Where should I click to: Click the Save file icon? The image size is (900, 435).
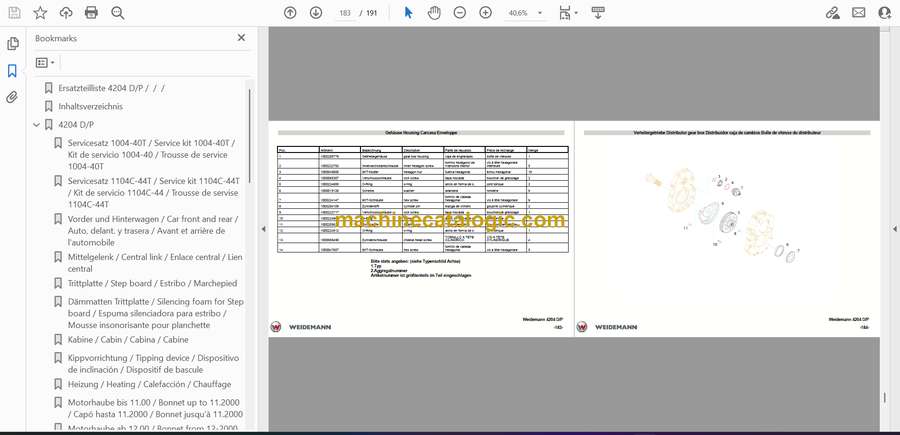[x=14, y=13]
